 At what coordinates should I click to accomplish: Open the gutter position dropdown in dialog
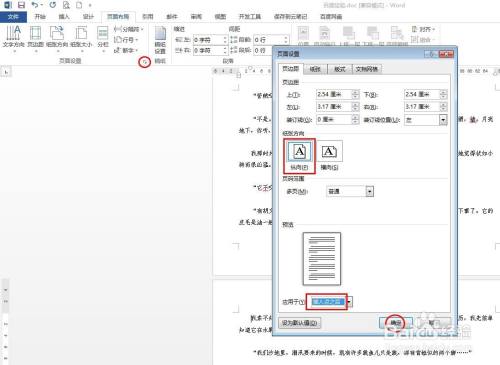(443, 120)
